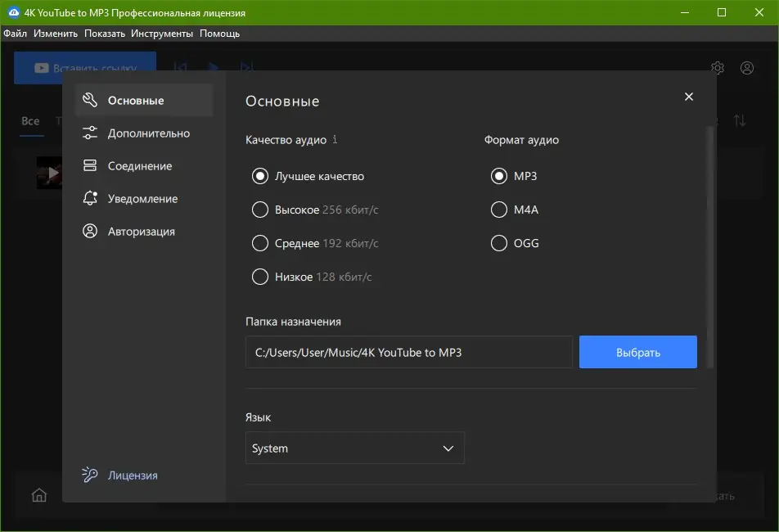Click the destination folder path field

408,351
